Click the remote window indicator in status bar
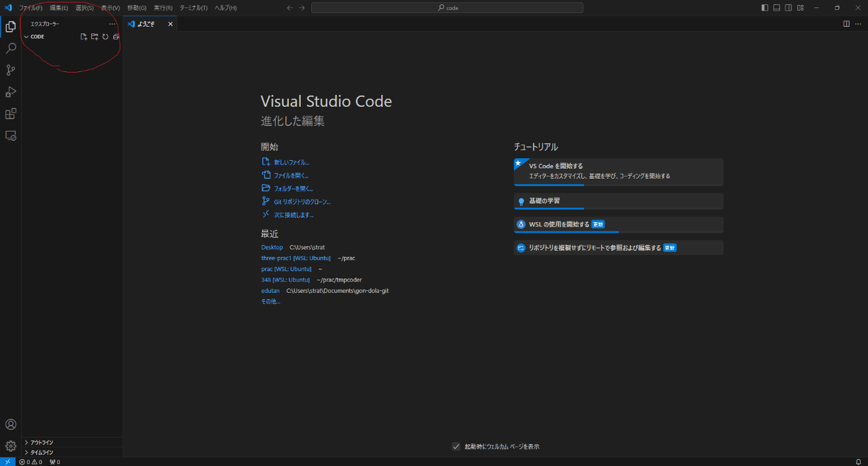 pyautogui.click(x=7, y=462)
